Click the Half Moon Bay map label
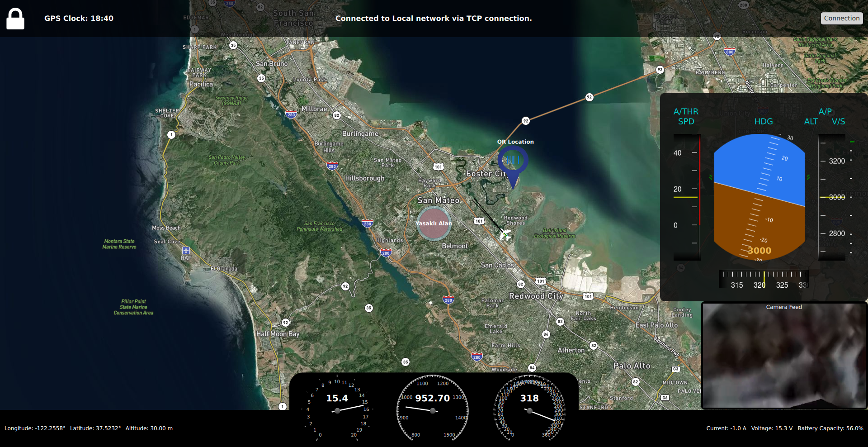This screenshot has height=447, width=868. click(x=278, y=334)
